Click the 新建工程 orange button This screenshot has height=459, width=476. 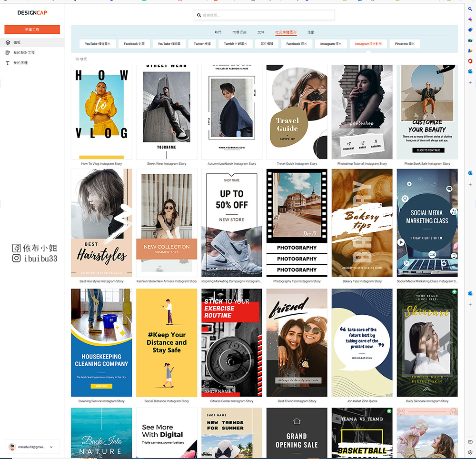32,30
